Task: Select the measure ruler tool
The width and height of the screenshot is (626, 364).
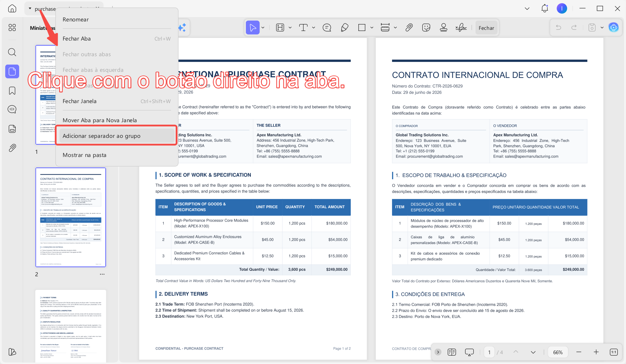Action: 385,28
